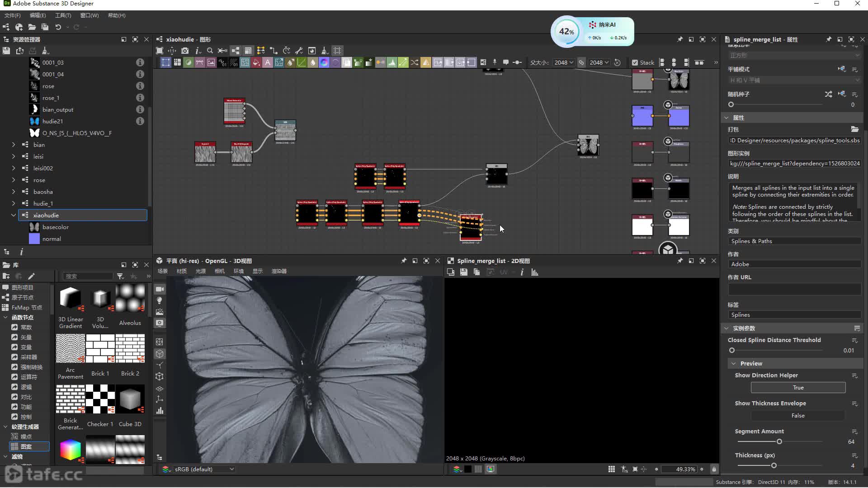This screenshot has height=488, width=868.
Task: Collapse the Preview parameter group
Action: (x=734, y=363)
